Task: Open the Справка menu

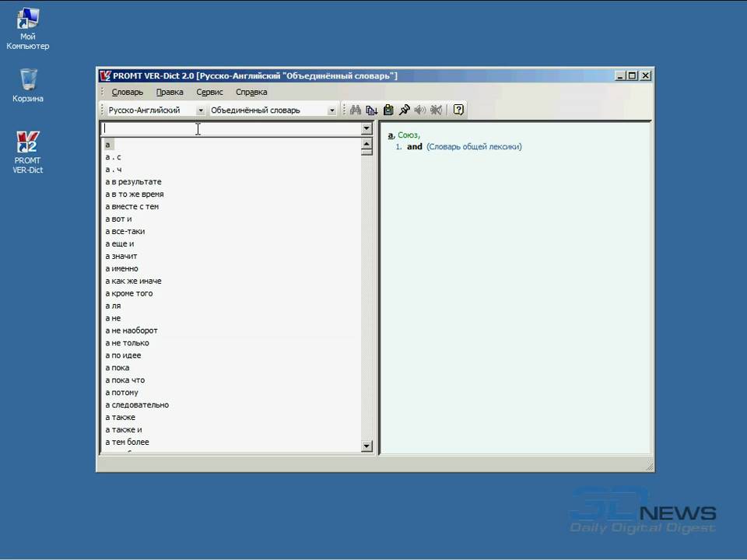Action: [x=251, y=92]
